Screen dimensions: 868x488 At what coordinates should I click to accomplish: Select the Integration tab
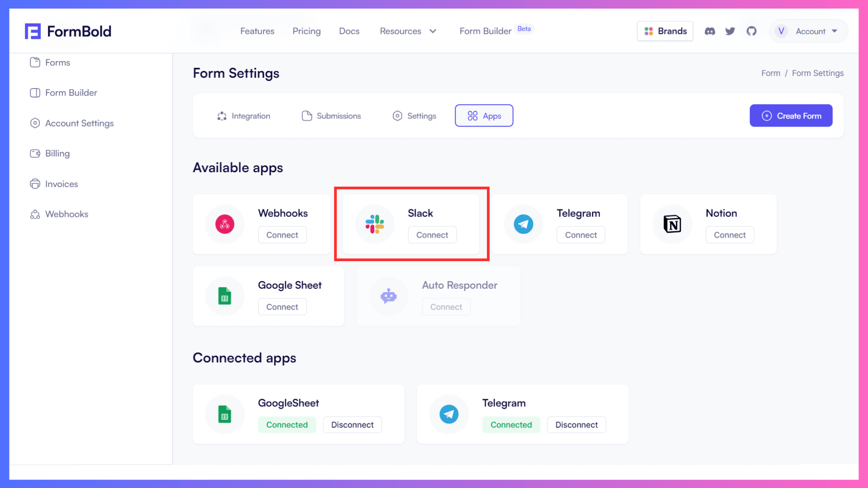pos(244,116)
